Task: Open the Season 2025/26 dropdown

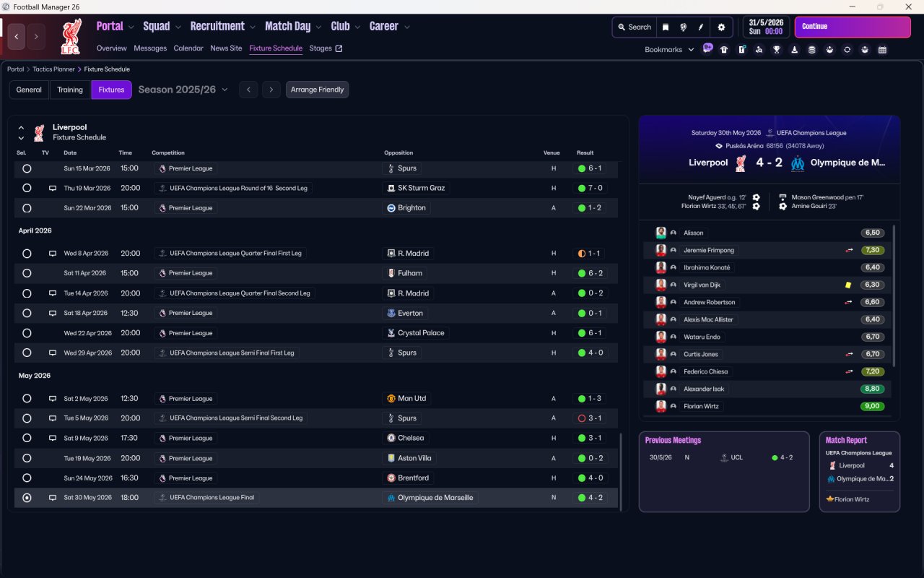Action: click(x=183, y=90)
